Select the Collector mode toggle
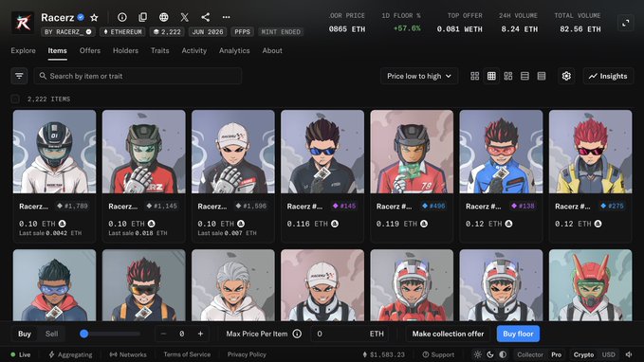The image size is (644, 362). [530, 354]
